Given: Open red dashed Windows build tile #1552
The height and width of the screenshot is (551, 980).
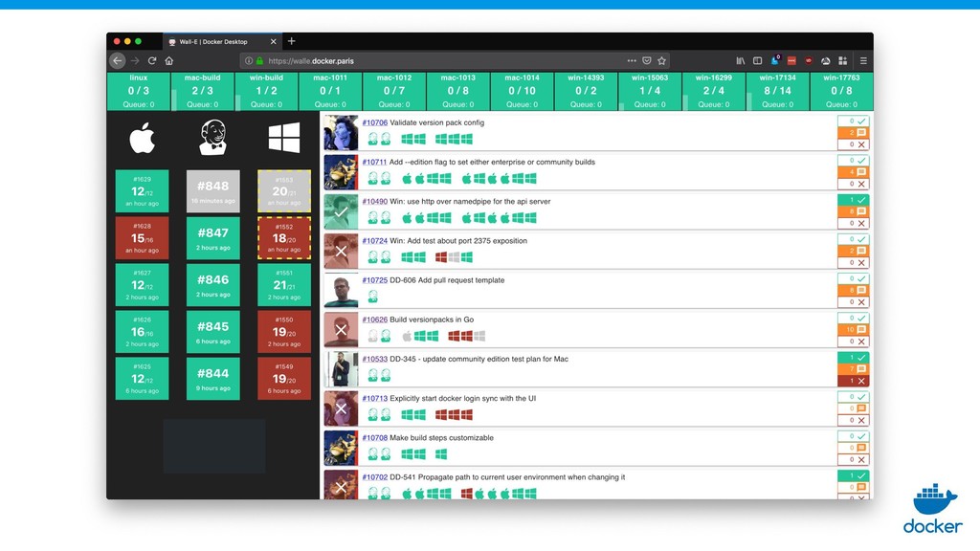Looking at the screenshot, I should pos(284,238).
